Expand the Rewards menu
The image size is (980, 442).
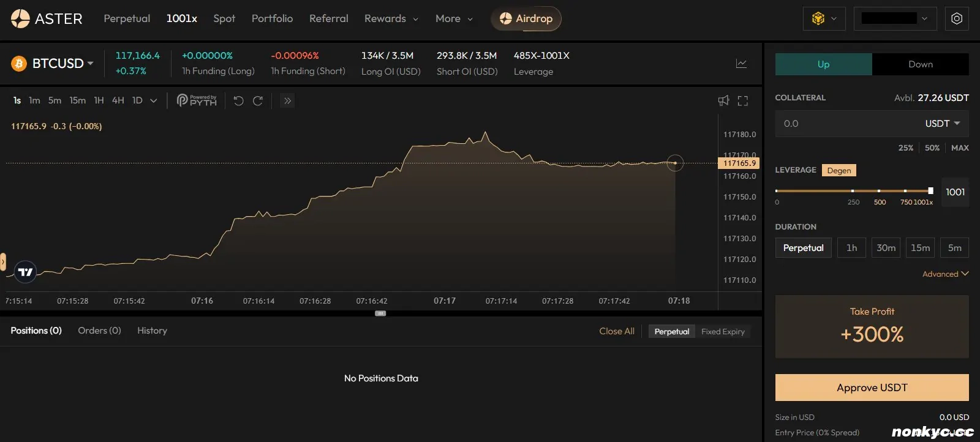pos(391,18)
